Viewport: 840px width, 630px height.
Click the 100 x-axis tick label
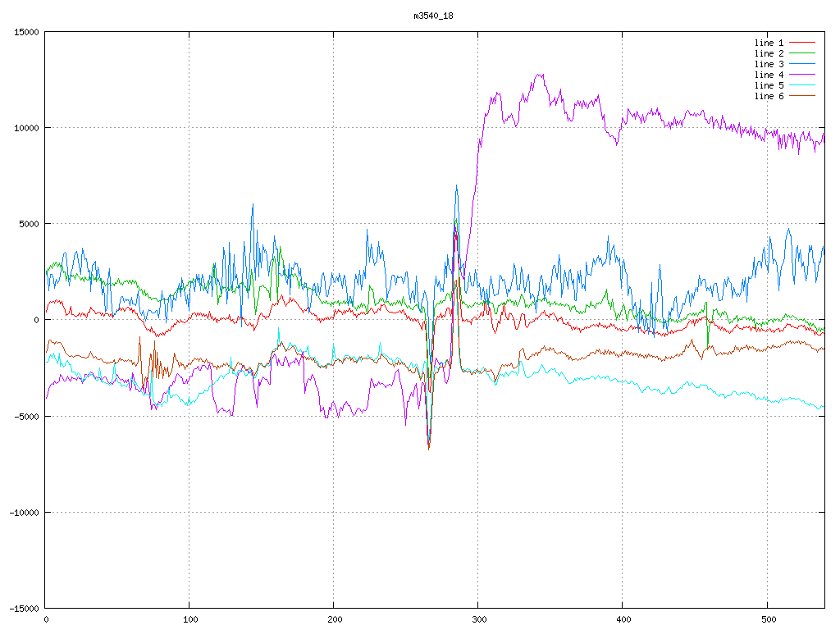pyautogui.click(x=189, y=619)
